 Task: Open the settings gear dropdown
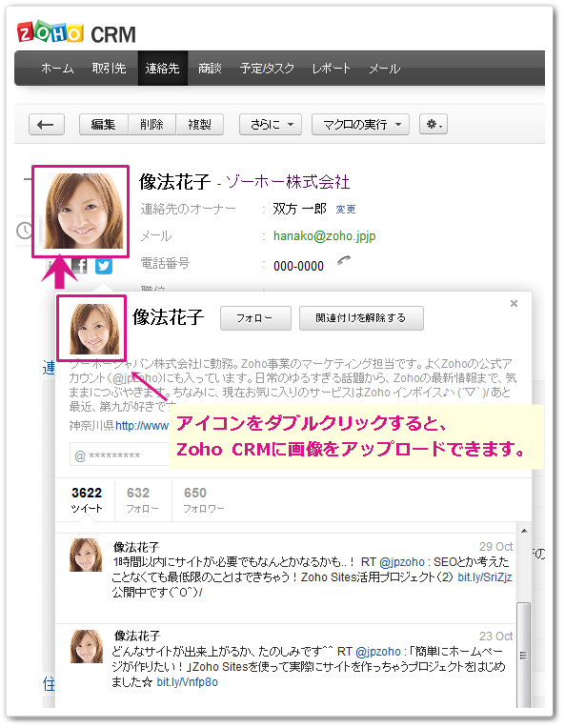tap(434, 125)
